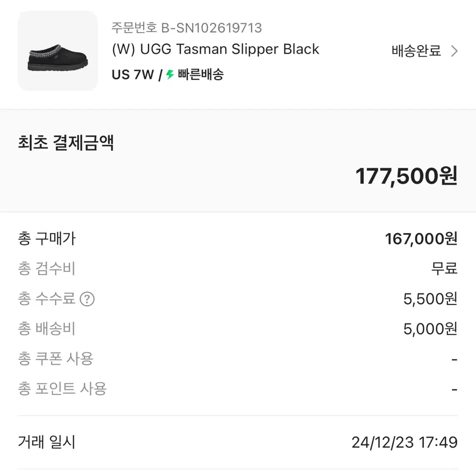Open the UGG Tasman Slipper product thumbnail
476x476 pixels.
click(58, 51)
